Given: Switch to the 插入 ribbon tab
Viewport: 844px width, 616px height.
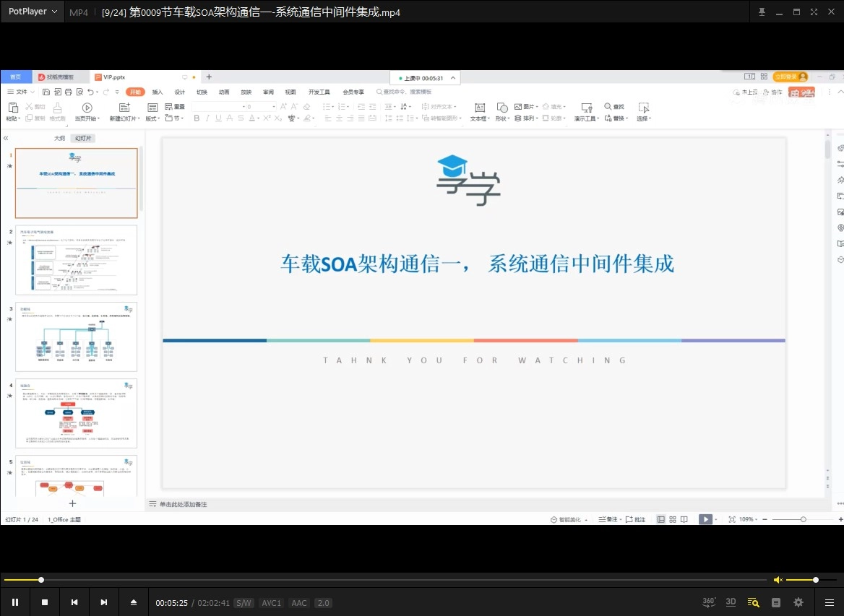Looking at the screenshot, I should [x=158, y=92].
